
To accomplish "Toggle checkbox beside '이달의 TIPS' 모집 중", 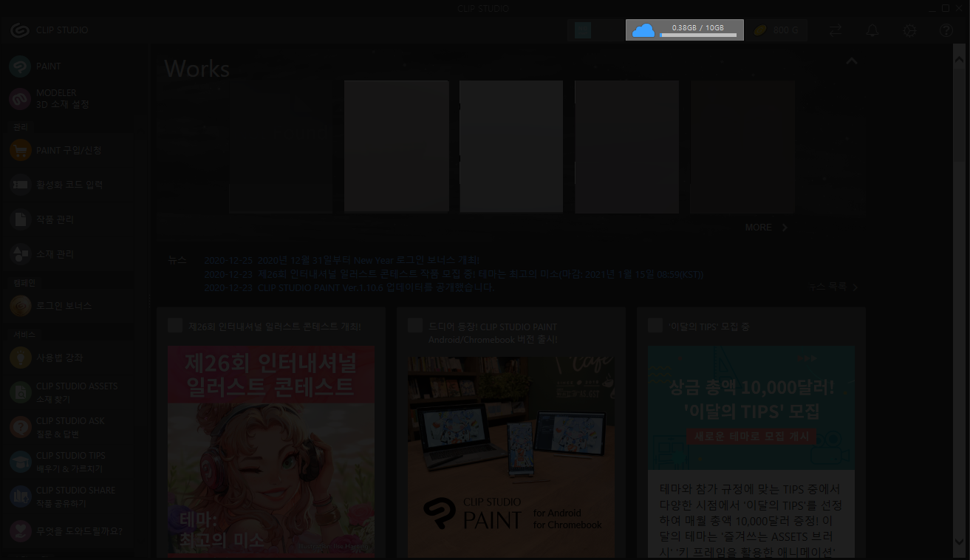I will click(655, 326).
